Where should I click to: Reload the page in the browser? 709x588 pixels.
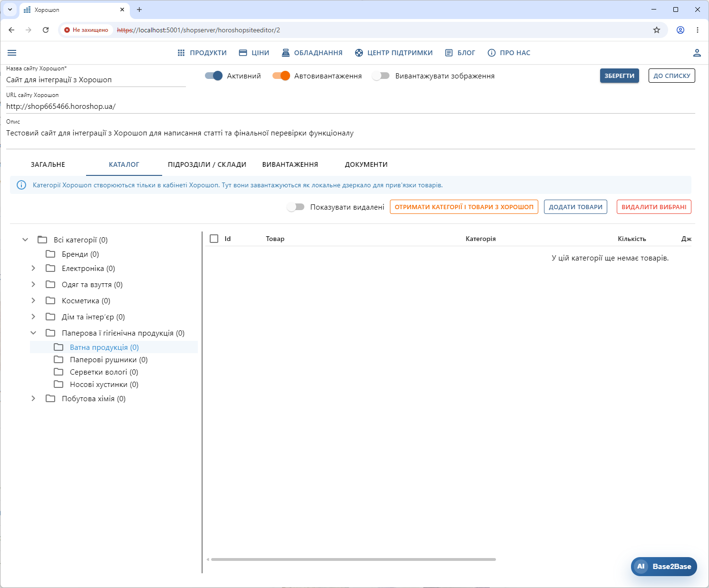[x=46, y=30]
